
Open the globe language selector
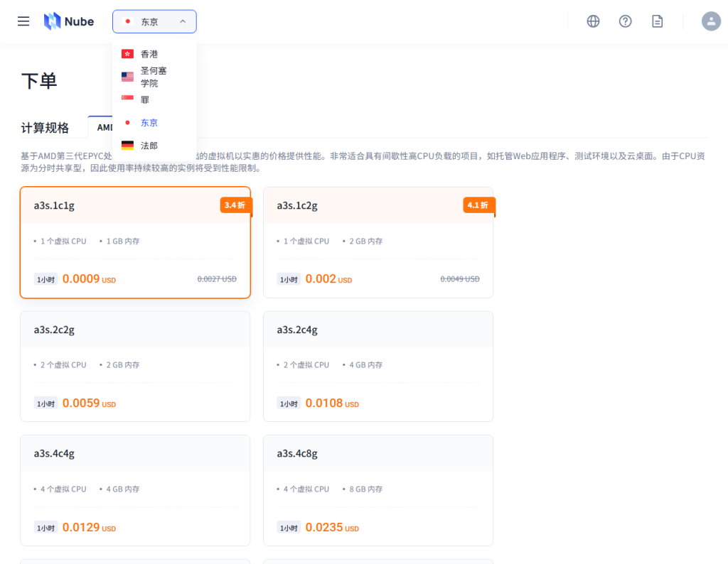tap(593, 21)
